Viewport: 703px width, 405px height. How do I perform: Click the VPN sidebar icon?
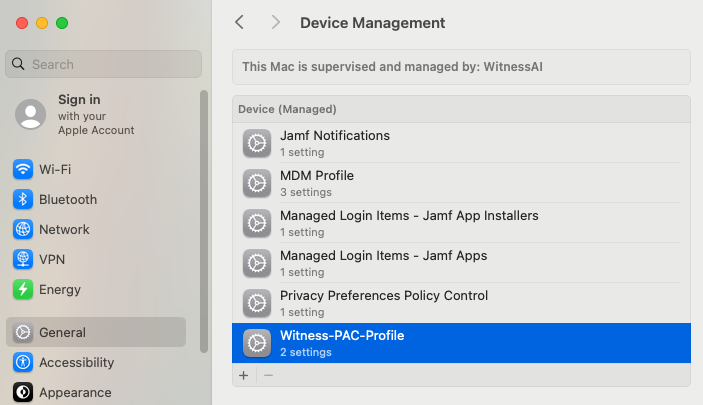[23, 260]
